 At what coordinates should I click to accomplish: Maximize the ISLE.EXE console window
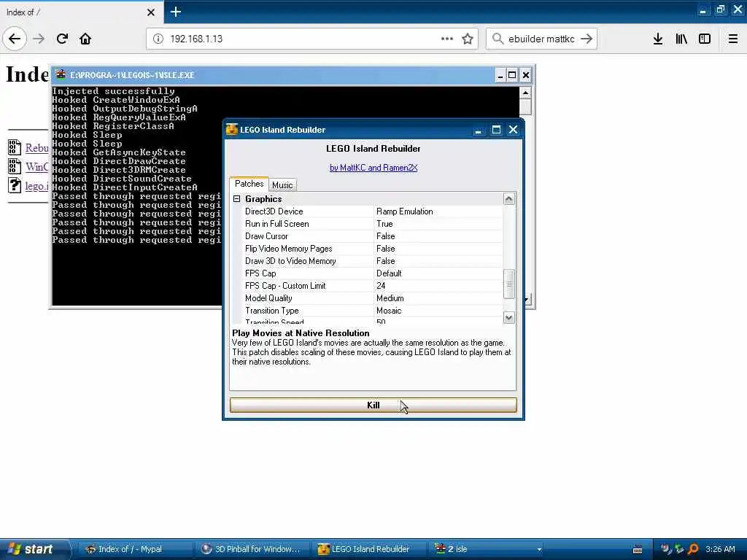[512, 75]
